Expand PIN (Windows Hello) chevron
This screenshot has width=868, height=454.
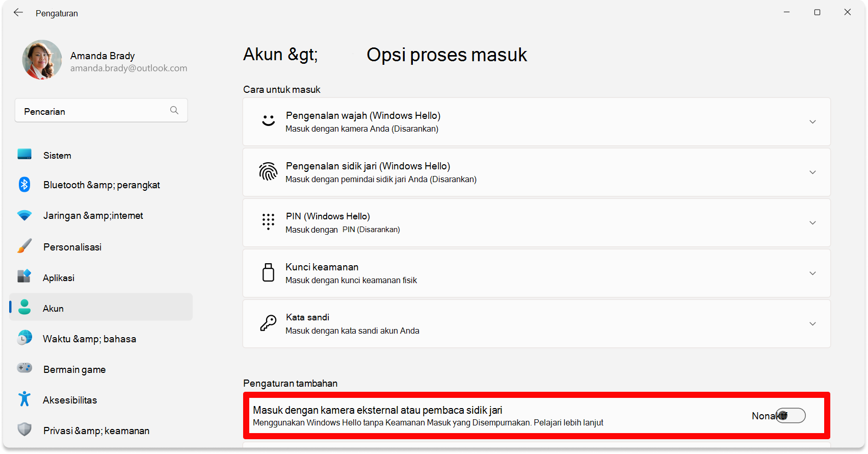coord(812,223)
